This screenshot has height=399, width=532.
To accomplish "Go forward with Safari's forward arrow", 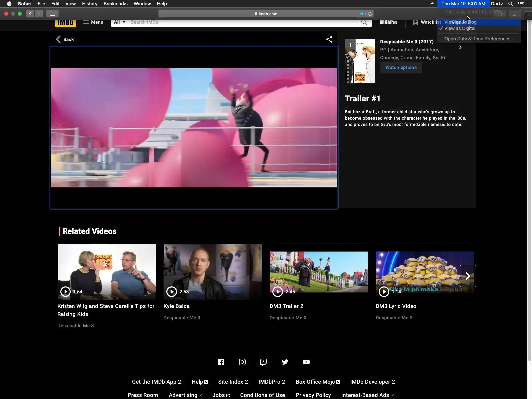I will 39,14.
